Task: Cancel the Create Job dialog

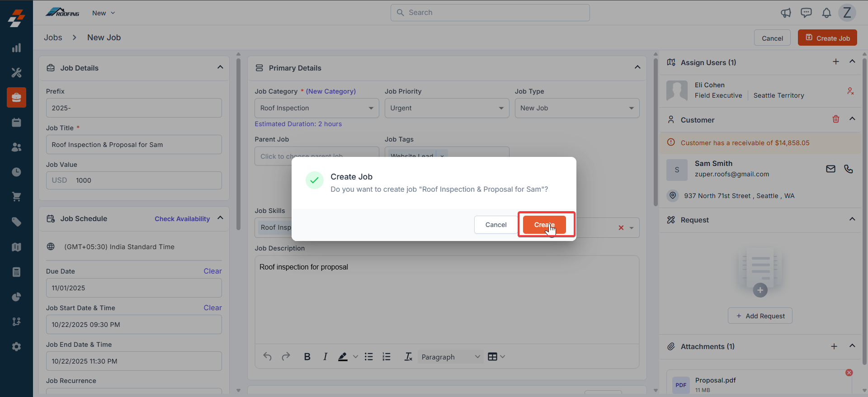Action: coord(496,225)
